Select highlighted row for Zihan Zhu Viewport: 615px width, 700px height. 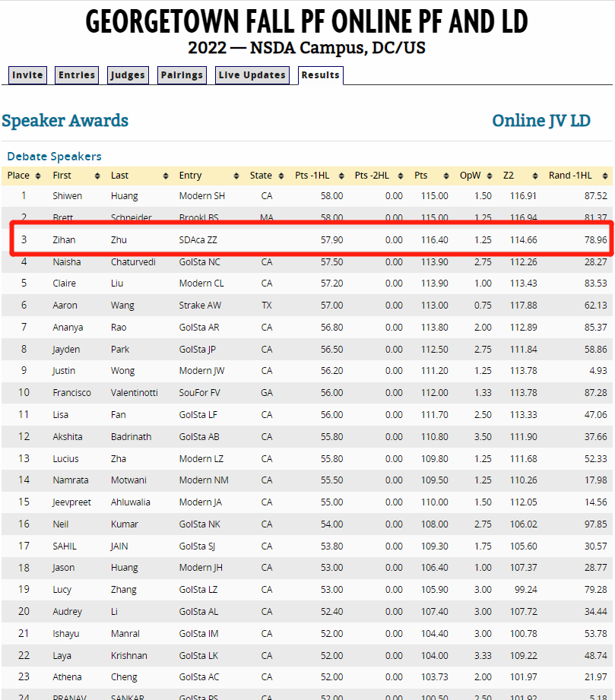pos(307,239)
